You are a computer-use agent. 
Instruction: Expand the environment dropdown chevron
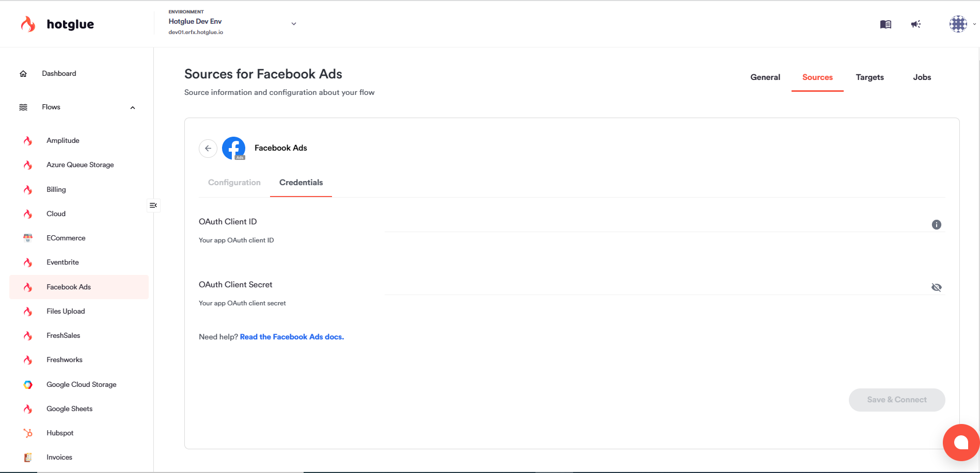point(294,24)
